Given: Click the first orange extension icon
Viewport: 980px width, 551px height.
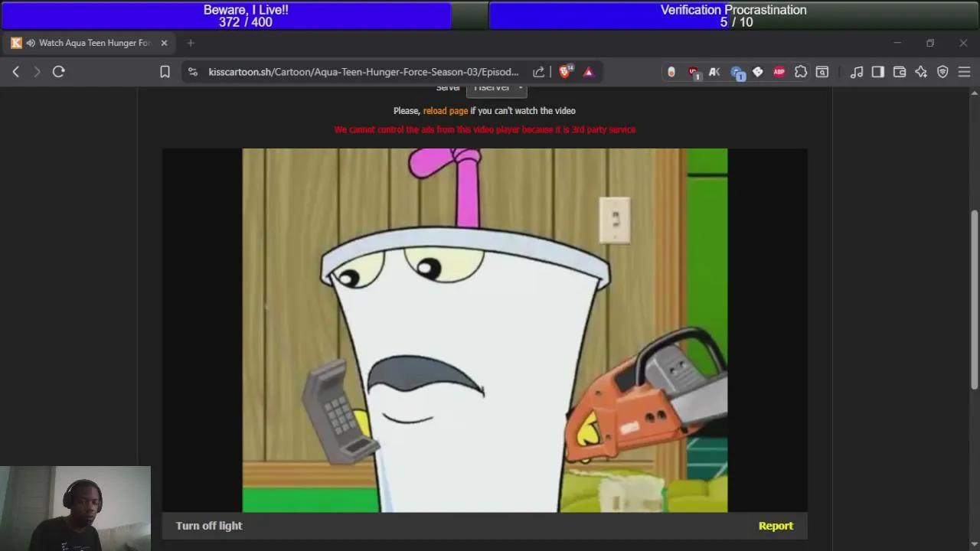Looking at the screenshot, I should pos(671,72).
